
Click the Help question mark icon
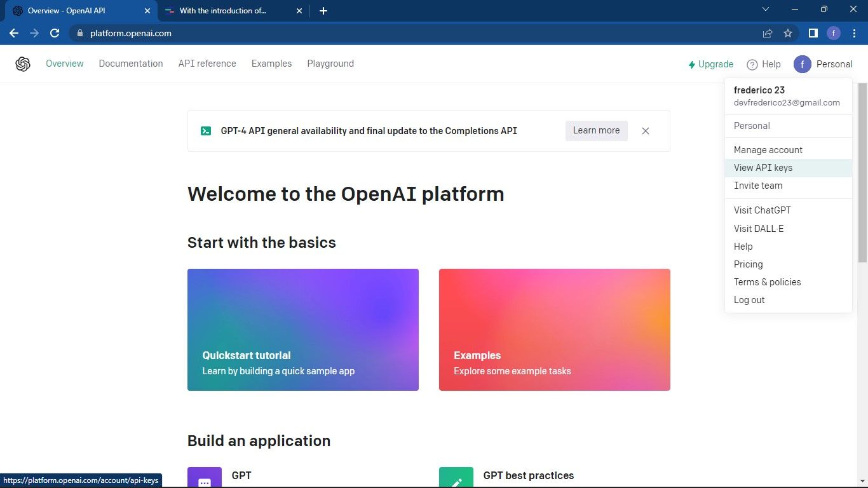(752, 64)
